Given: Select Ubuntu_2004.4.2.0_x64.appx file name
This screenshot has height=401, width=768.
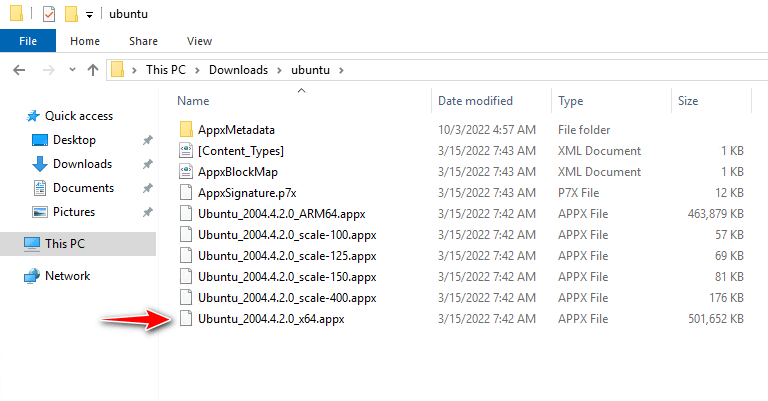Looking at the screenshot, I should (271, 320).
